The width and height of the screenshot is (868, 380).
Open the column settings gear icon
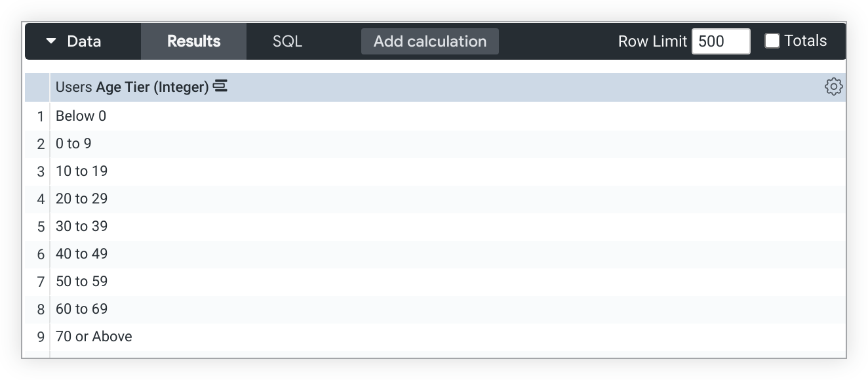[x=833, y=87]
